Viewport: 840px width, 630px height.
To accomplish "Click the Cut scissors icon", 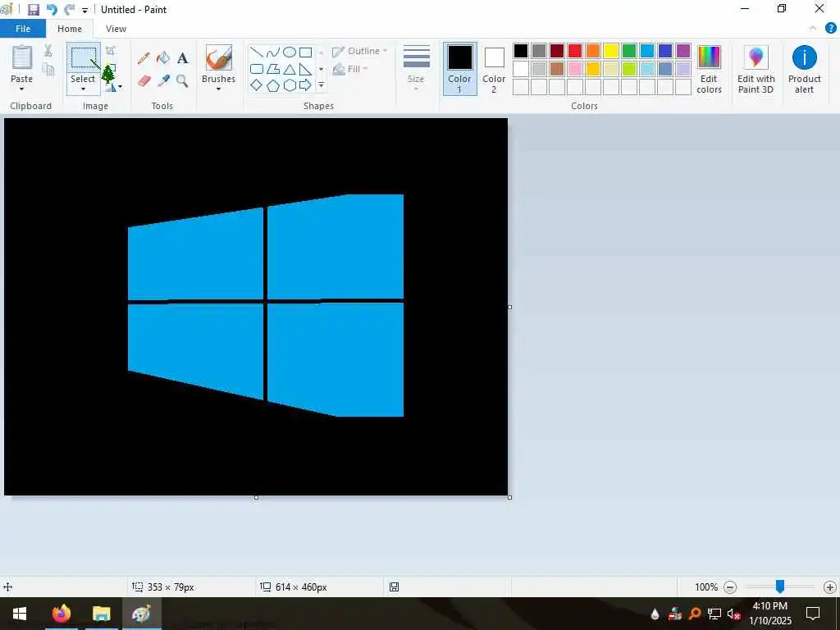I will [x=48, y=51].
